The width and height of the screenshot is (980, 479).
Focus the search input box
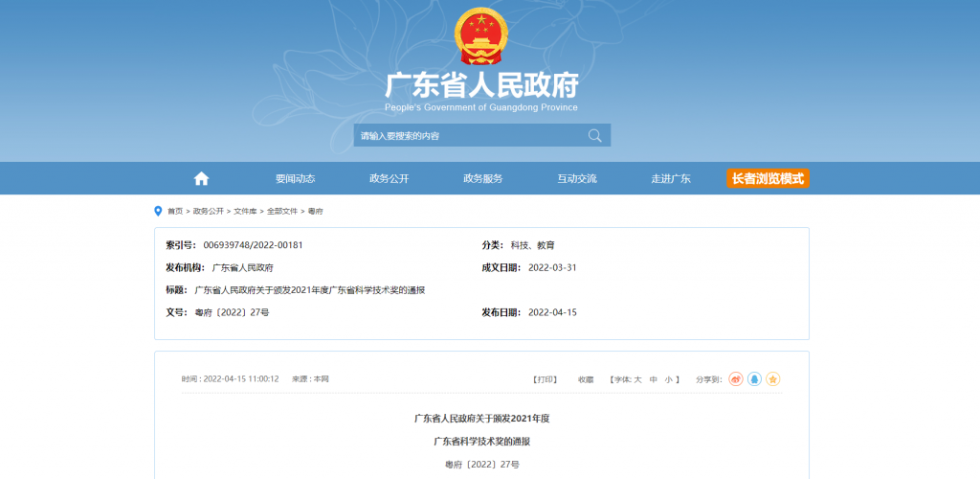coord(469,136)
